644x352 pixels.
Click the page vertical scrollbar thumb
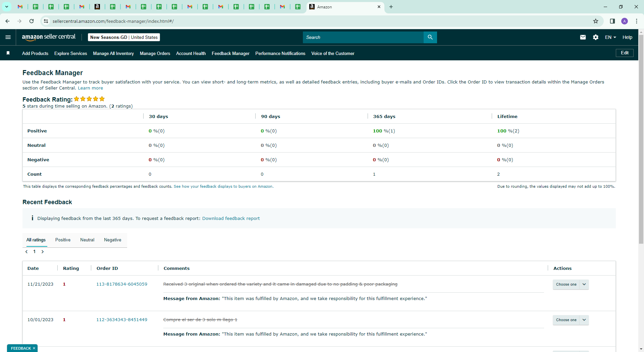click(x=641, y=139)
